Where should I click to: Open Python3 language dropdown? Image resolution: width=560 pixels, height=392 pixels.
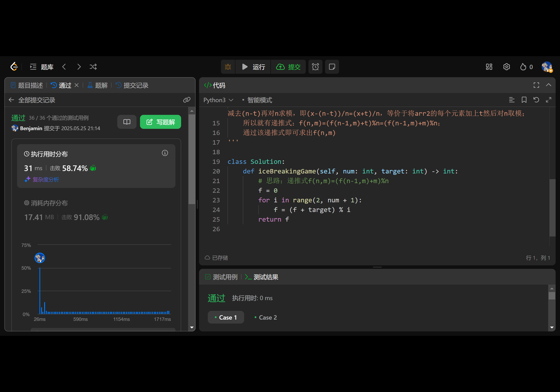tap(218, 100)
